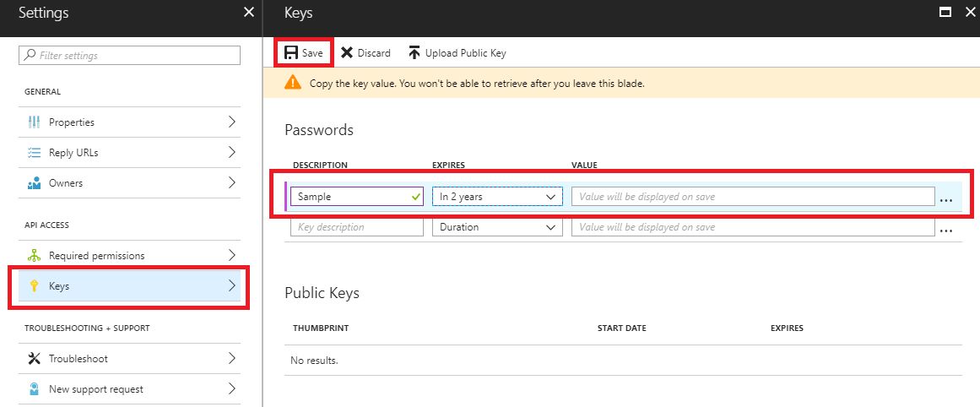Click the Upload Public Key button
The image size is (980, 407).
[x=458, y=53]
